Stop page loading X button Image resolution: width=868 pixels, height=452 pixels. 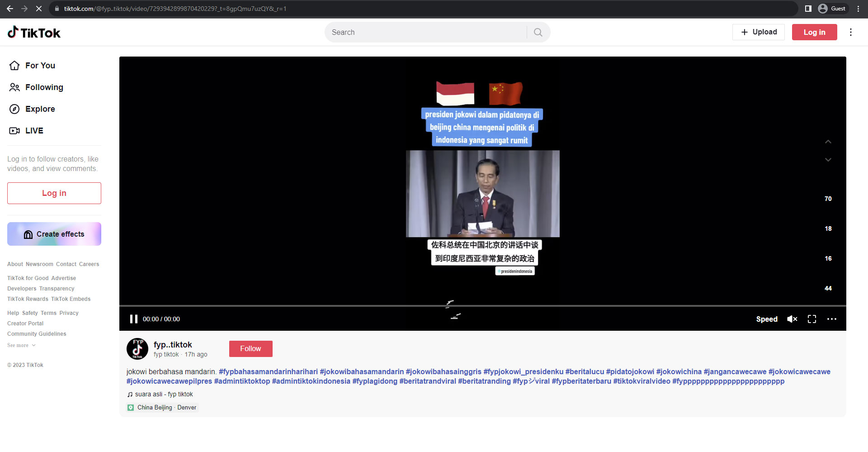tap(39, 9)
